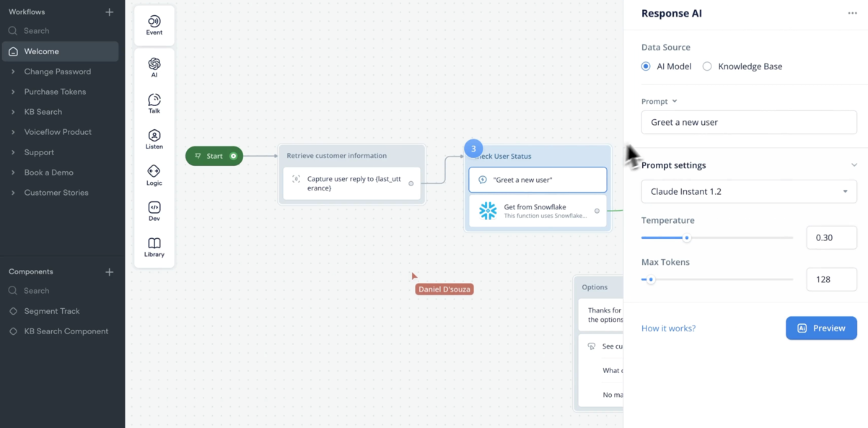Open the How it works link
This screenshot has height=428, width=868.
668,328
